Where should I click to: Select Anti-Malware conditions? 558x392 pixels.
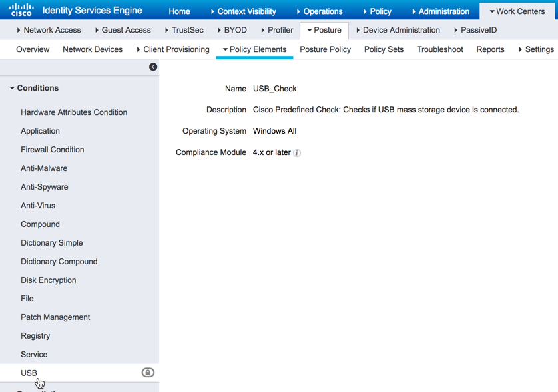[44, 168]
